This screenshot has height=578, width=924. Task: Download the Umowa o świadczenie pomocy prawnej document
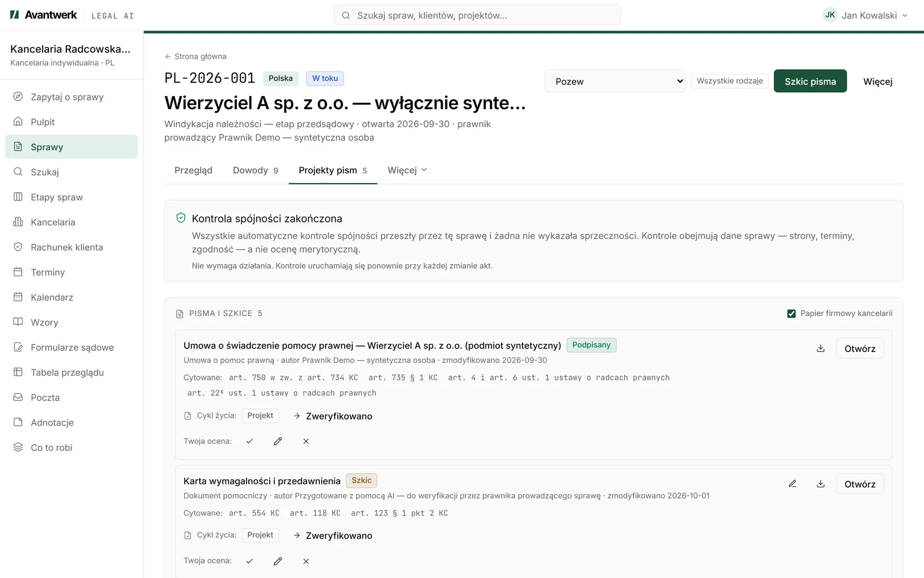click(821, 349)
